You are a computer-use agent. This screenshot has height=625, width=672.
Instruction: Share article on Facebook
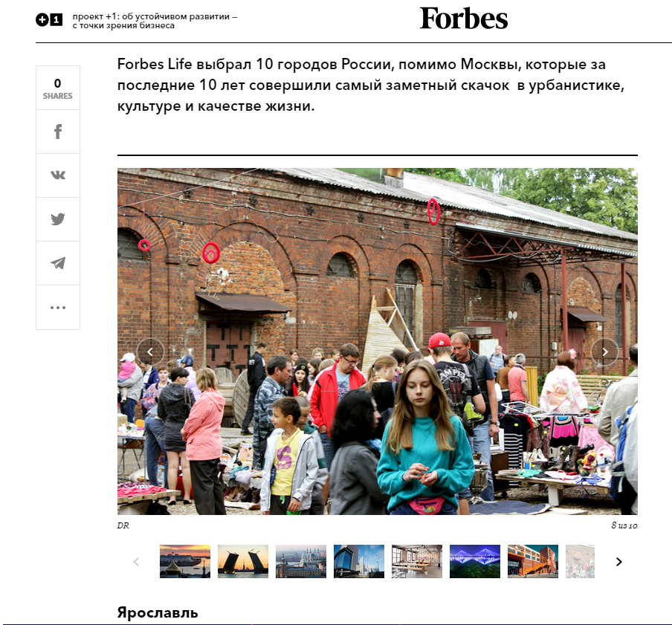58,132
